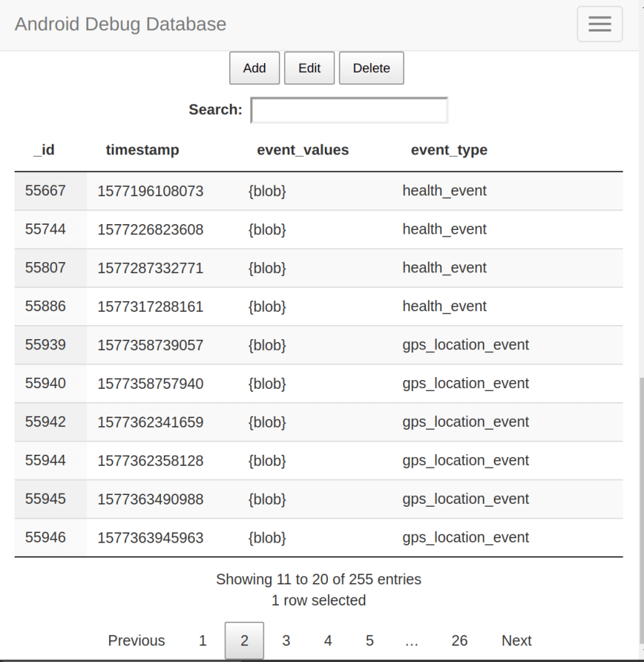Click gps_location_event cell in row 55939
The width and height of the screenshot is (644, 662).
pyautogui.click(x=465, y=345)
